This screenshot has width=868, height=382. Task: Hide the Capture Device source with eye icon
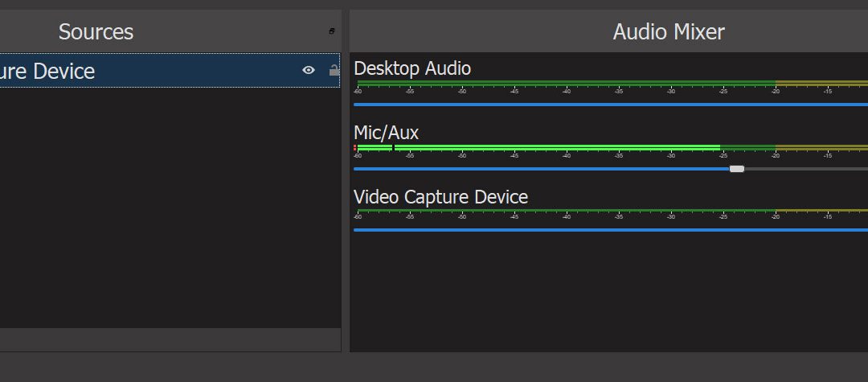tap(308, 71)
